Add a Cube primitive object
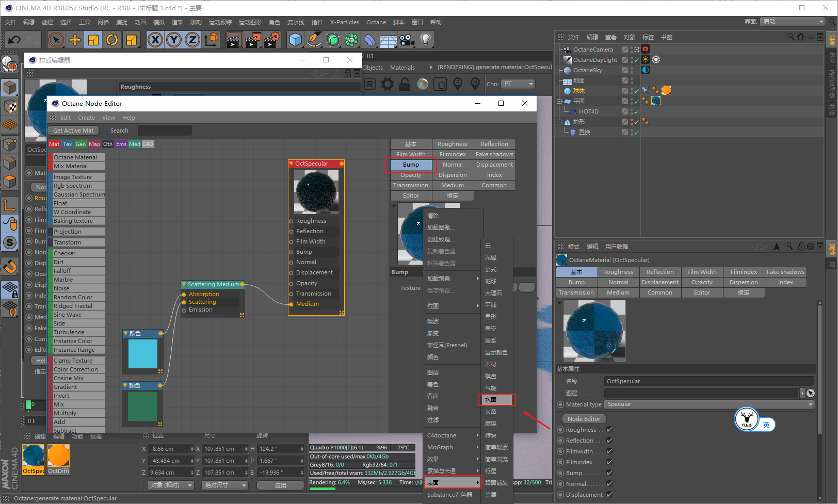This screenshot has height=504, width=838. (296, 40)
